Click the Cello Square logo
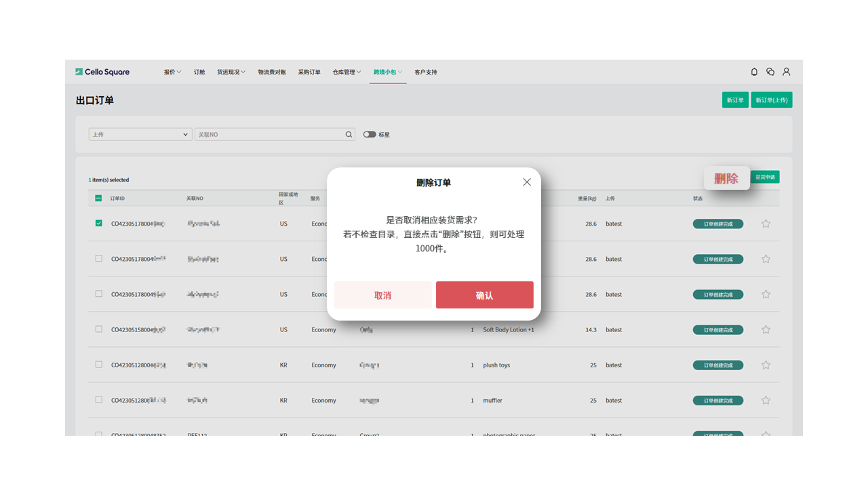This screenshot has height=488, width=868. 102,72
